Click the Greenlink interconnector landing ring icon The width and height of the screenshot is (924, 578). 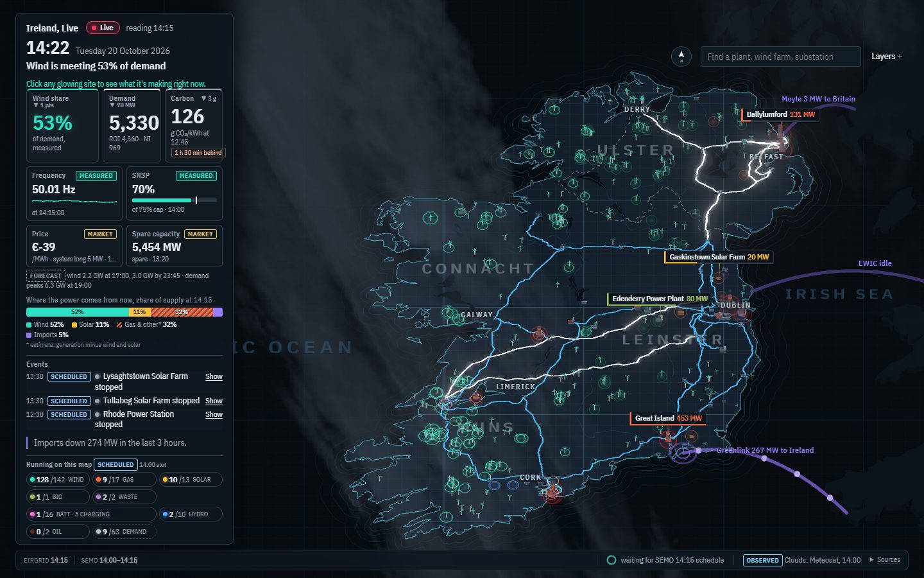pyautogui.click(x=685, y=453)
